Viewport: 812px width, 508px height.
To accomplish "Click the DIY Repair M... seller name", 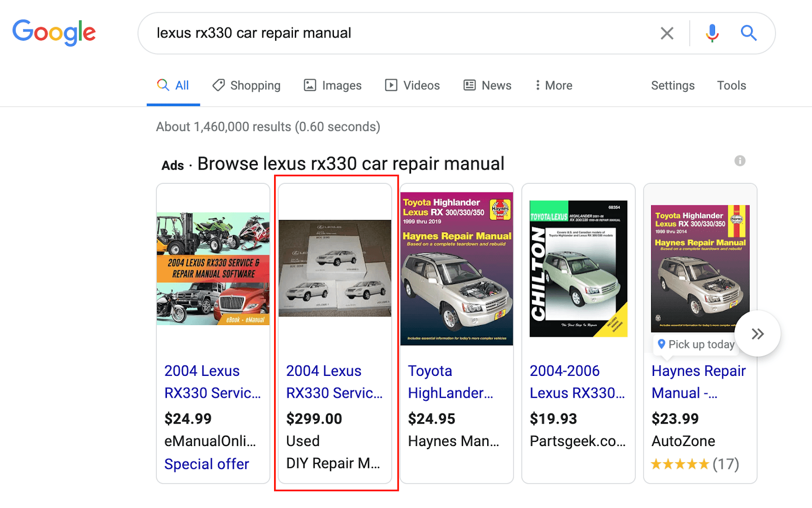I will [x=333, y=463].
